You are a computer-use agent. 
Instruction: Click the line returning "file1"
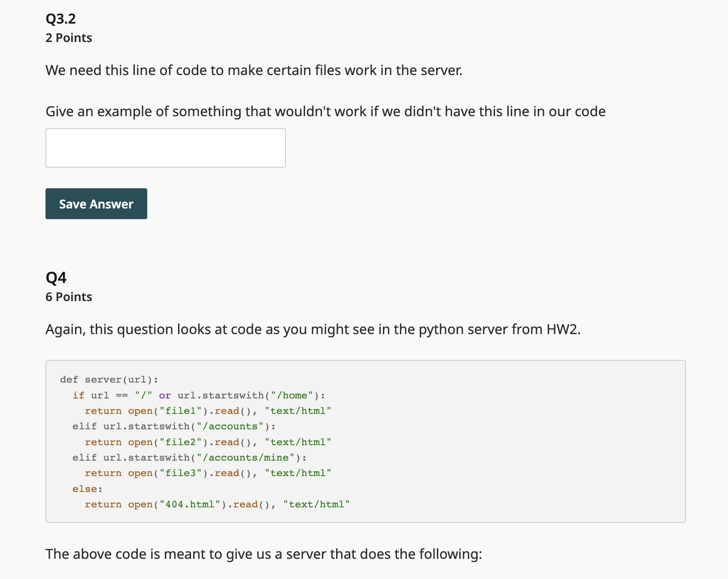pyautogui.click(x=208, y=411)
